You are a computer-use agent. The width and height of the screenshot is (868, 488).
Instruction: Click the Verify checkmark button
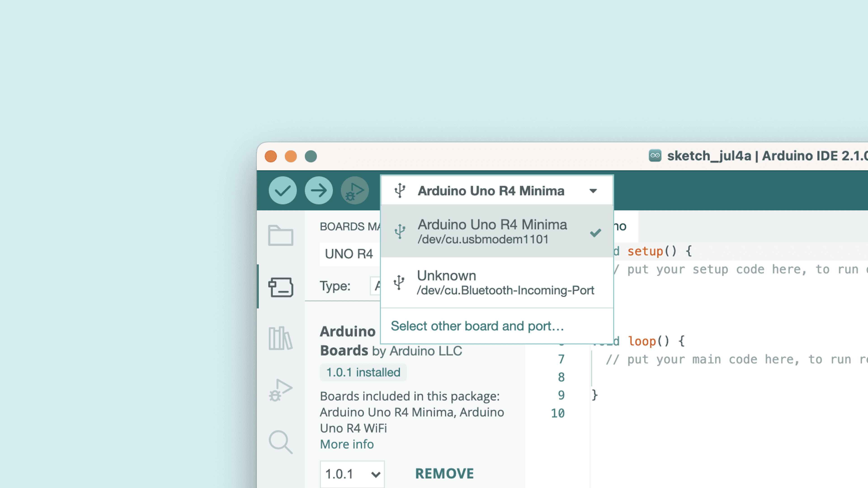tap(282, 191)
